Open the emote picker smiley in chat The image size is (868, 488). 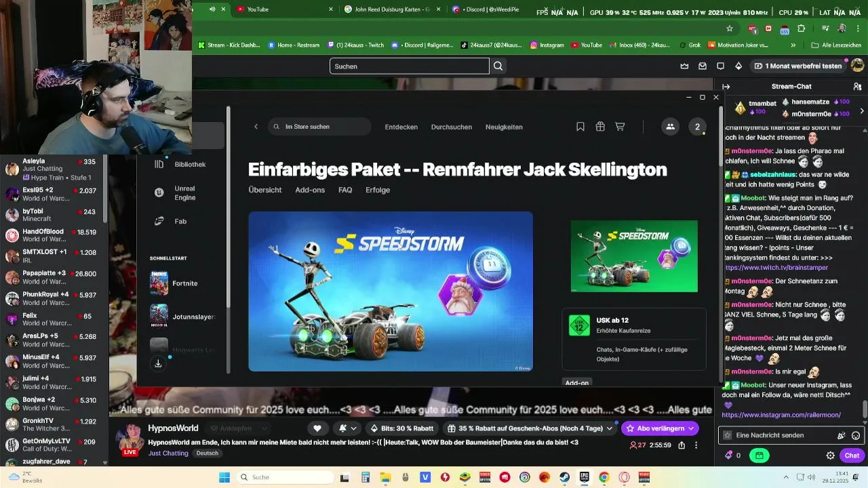(x=856, y=435)
